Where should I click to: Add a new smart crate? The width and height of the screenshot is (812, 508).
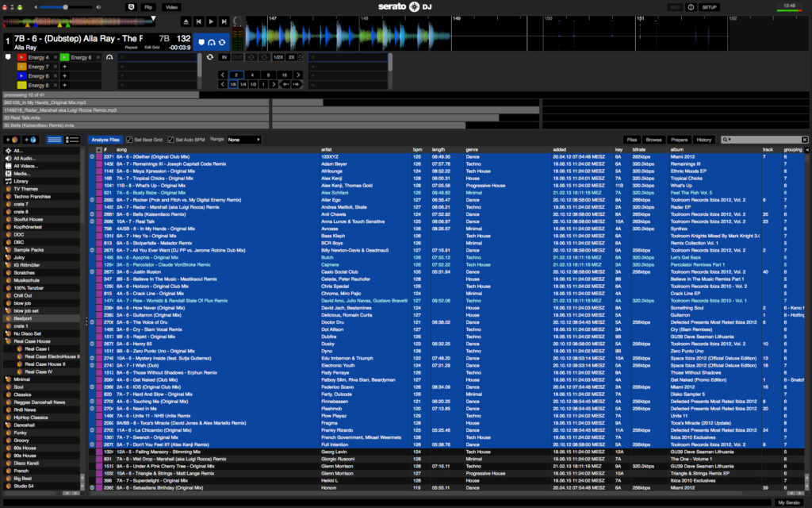[x=30, y=140]
